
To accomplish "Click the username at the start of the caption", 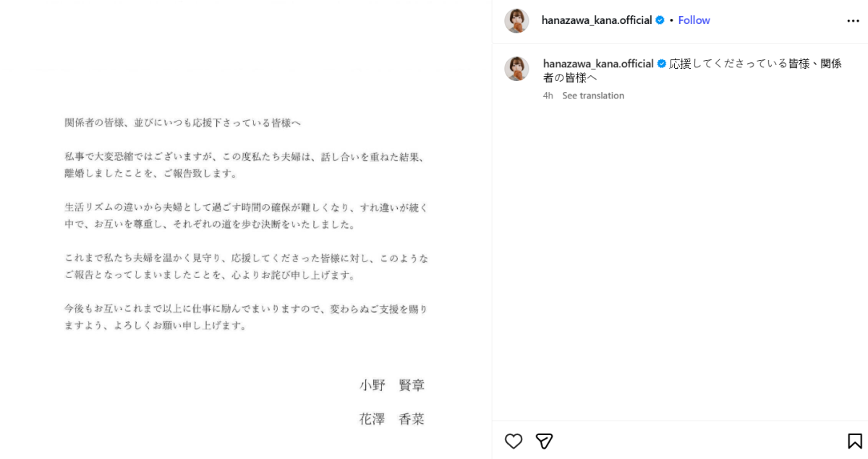I will click(x=598, y=64).
